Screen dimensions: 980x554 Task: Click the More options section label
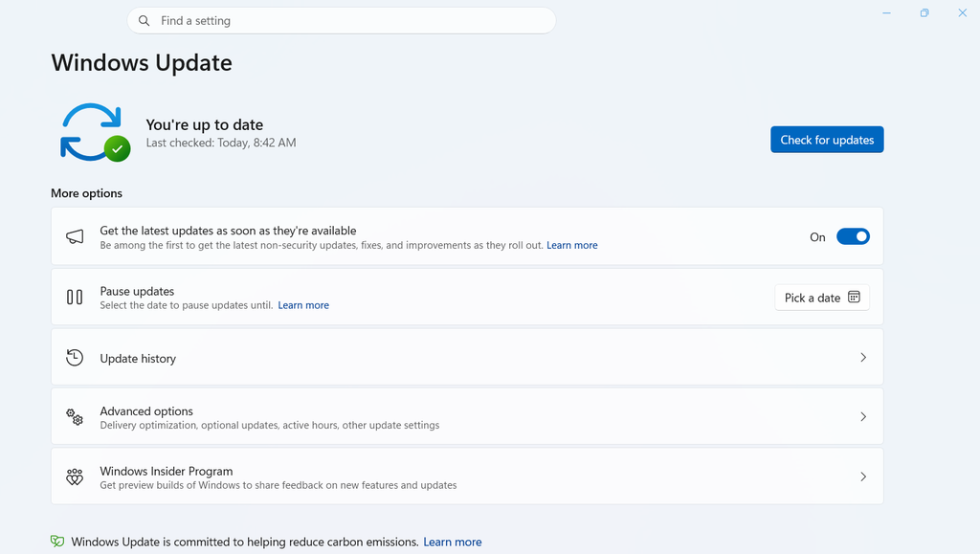(87, 193)
